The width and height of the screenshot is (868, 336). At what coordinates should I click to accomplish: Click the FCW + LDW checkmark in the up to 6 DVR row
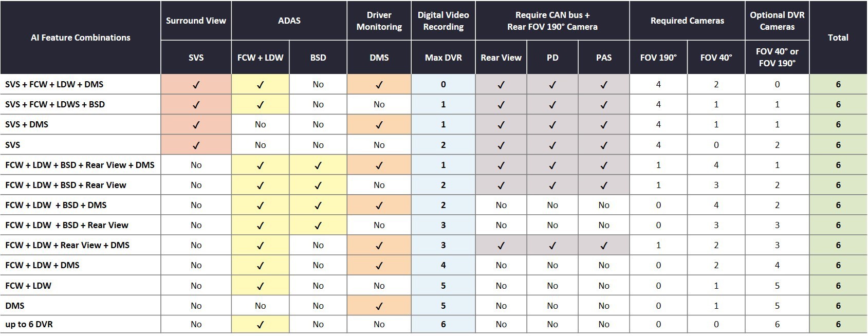260,325
